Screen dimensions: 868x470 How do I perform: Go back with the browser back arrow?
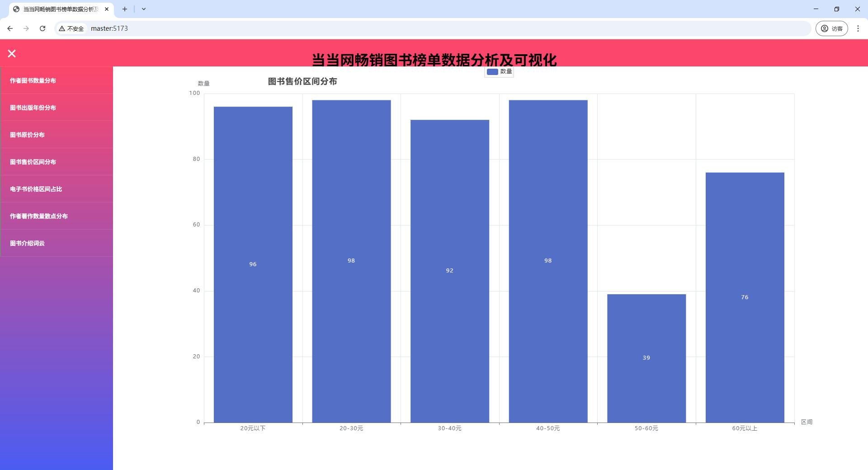point(10,28)
